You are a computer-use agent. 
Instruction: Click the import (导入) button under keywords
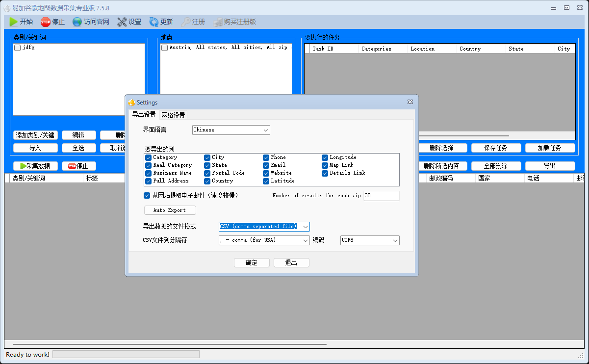click(35, 148)
